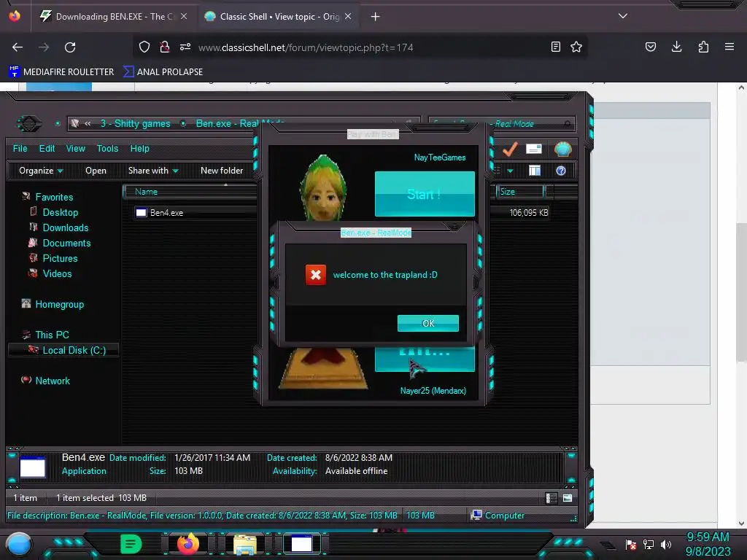The image size is (747, 560).
Task: Click Firefox tracking protection shield icon
Action: pos(144,47)
